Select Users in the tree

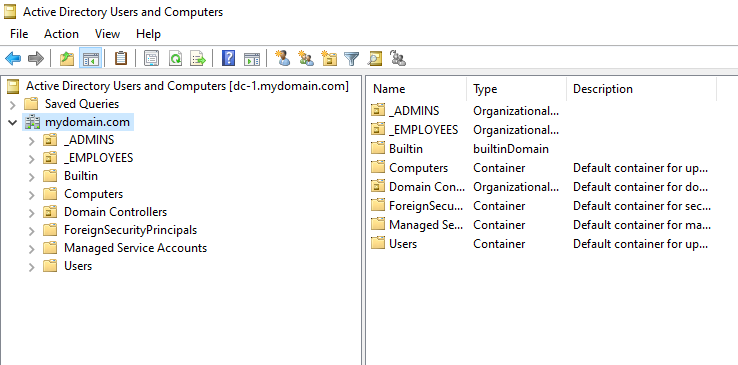[x=78, y=266]
